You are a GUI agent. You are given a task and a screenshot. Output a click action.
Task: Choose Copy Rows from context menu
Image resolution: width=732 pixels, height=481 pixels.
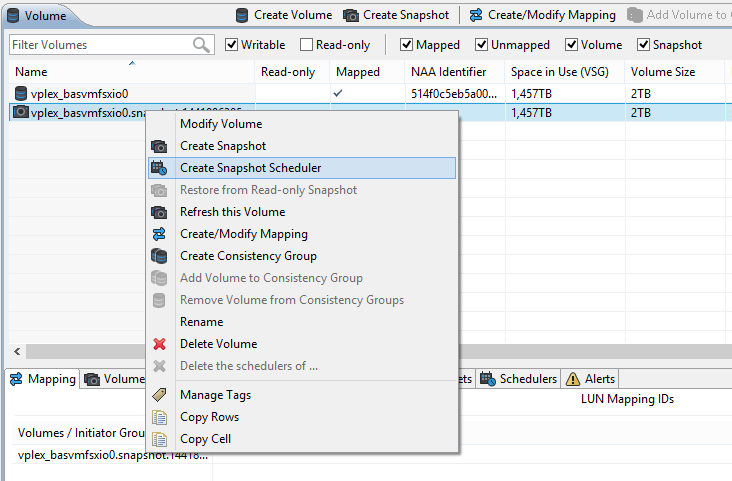pyautogui.click(x=209, y=417)
